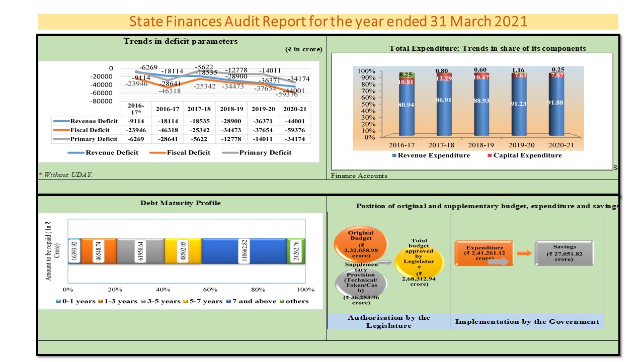Click gray arrow pointing to Total budget oval
The height and width of the screenshot is (362, 644).
pos(385,262)
